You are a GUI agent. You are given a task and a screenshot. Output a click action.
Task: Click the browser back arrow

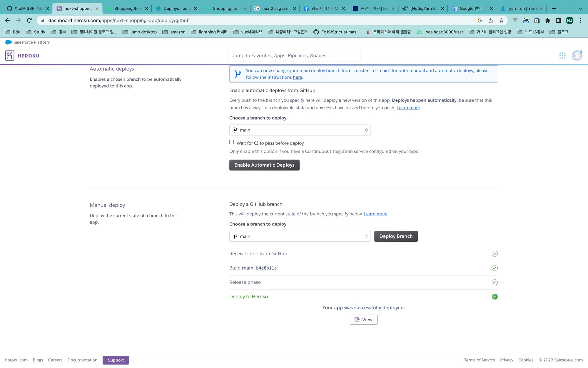click(8, 20)
